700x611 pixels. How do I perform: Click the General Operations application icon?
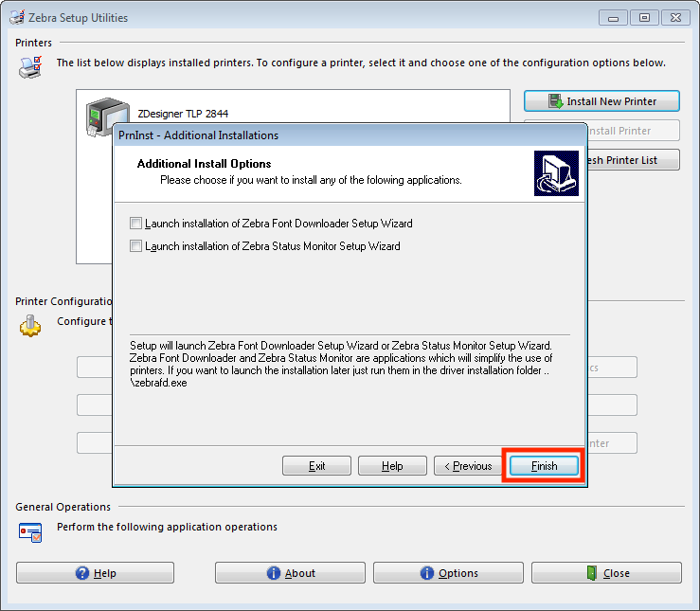[30, 532]
